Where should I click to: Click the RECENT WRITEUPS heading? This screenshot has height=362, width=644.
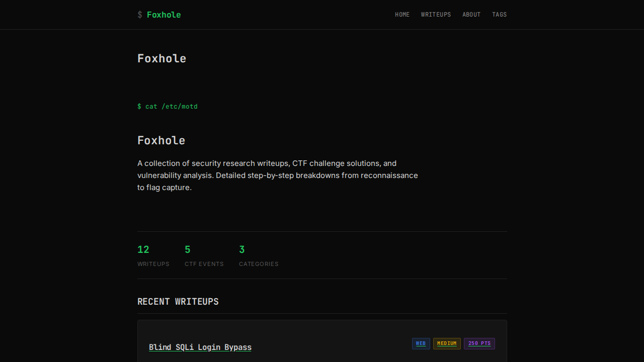178,301
